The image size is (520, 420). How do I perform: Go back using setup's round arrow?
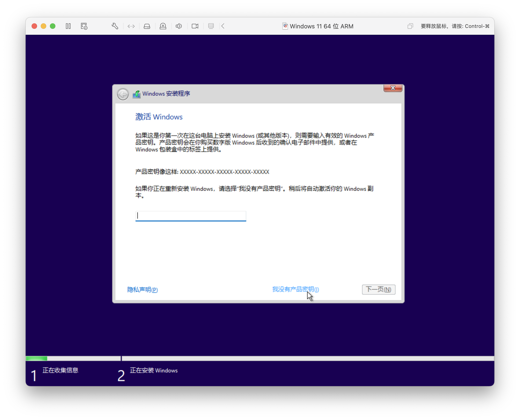pos(123,94)
